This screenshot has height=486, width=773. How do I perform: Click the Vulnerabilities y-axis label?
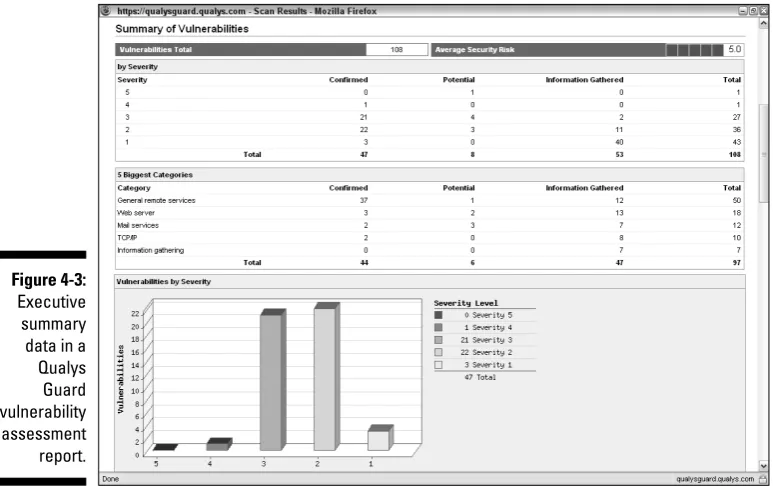121,379
